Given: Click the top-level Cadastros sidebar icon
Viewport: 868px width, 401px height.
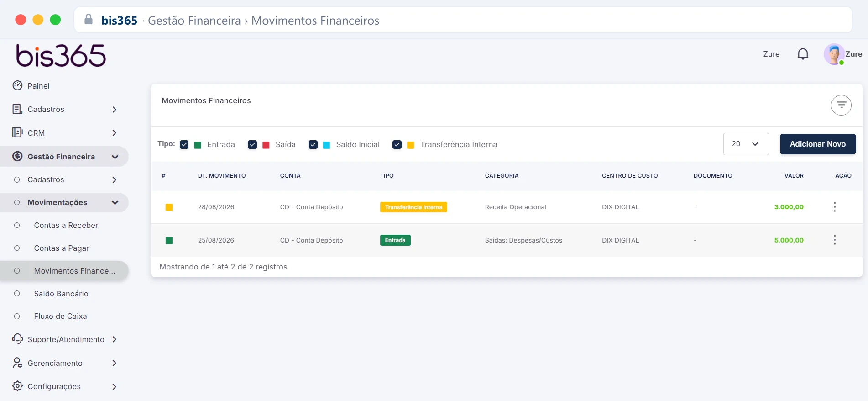Looking at the screenshot, I should point(17,109).
